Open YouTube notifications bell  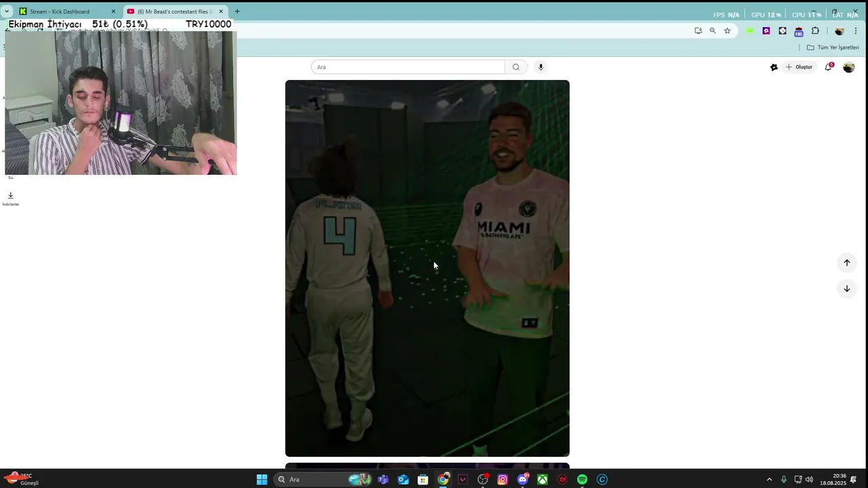pos(829,66)
